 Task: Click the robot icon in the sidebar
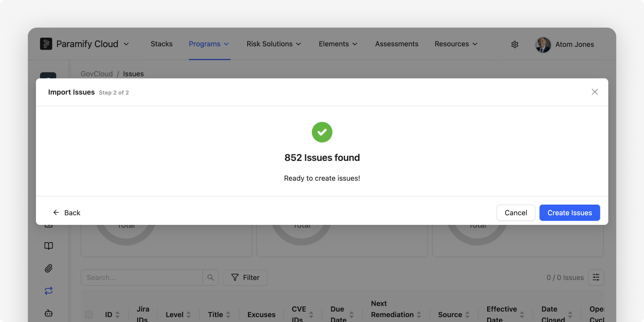point(49,313)
